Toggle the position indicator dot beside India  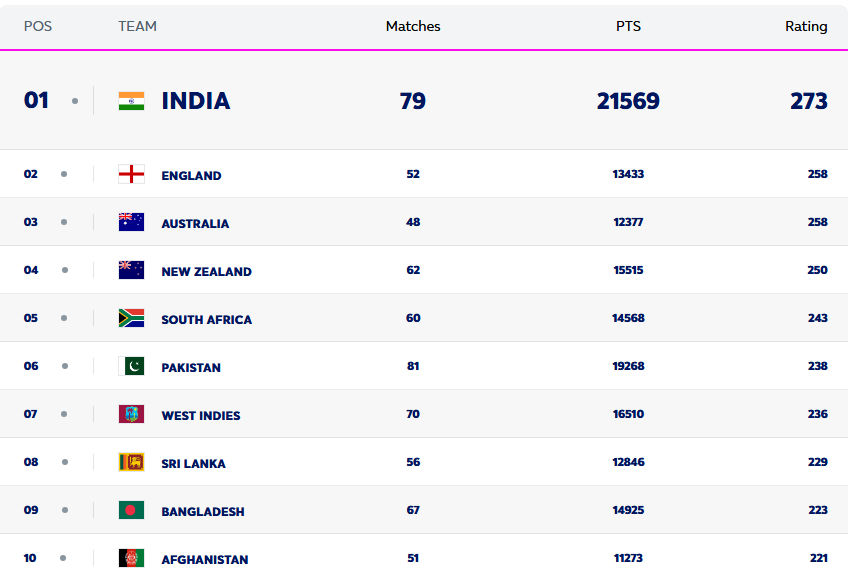pyautogui.click(x=75, y=100)
